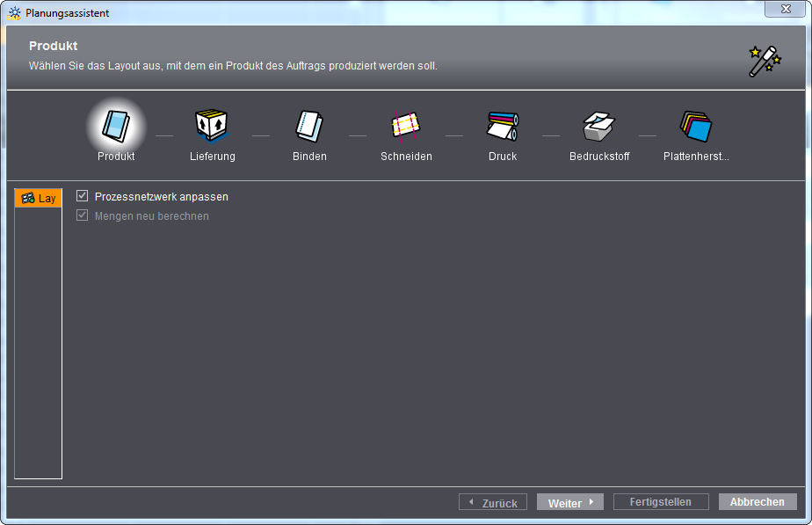This screenshot has width=812, height=525.
Task: Open the Bedruckstoff step icon
Action: point(598,127)
